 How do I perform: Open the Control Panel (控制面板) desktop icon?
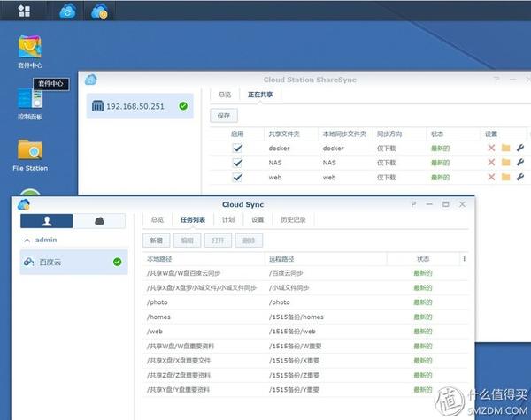[x=30, y=104]
